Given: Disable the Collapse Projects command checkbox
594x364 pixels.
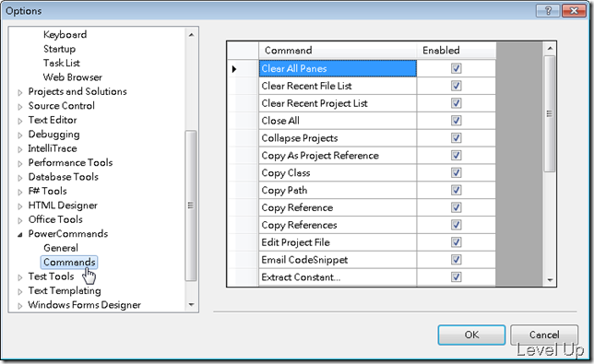Looking at the screenshot, I should 456,138.
